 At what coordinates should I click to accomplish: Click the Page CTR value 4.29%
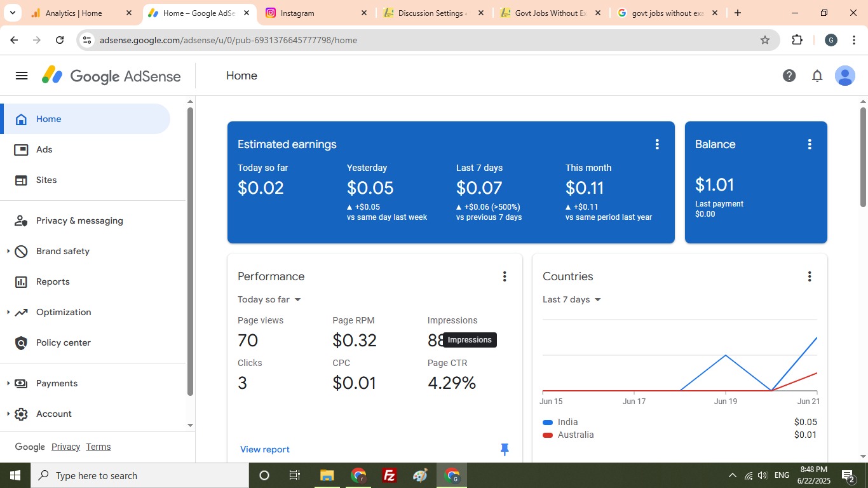point(452,383)
